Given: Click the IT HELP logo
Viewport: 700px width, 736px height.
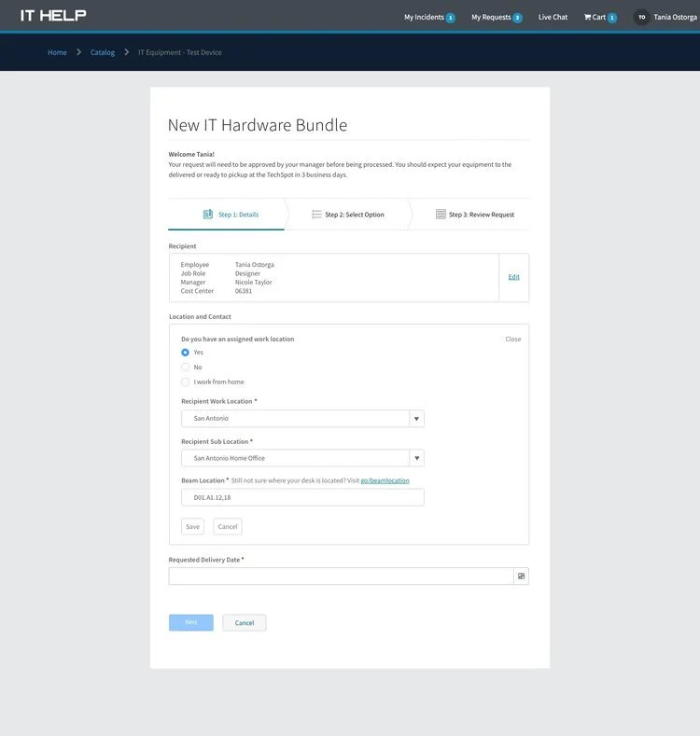Looking at the screenshot, I should [x=53, y=16].
